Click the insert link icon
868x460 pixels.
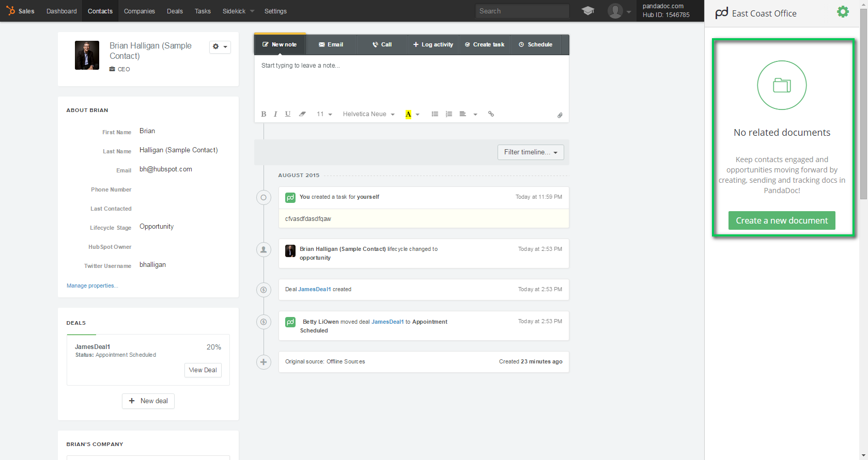pos(491,114)
